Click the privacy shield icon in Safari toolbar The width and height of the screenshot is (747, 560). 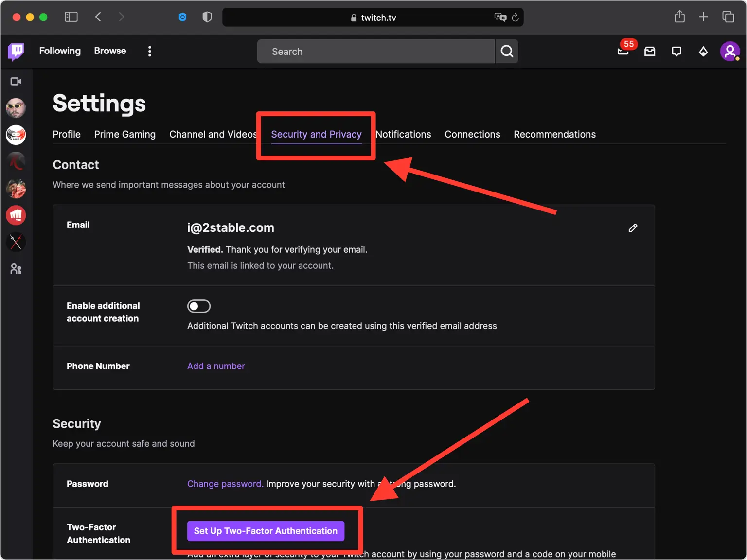(x=207, y=17)
